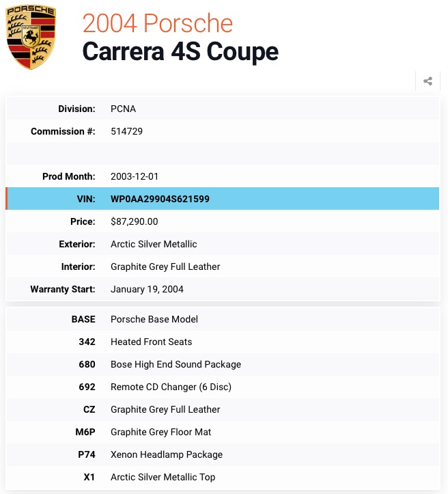
Task: Click the 2004 Porsche heading
Action: [157, 23]
